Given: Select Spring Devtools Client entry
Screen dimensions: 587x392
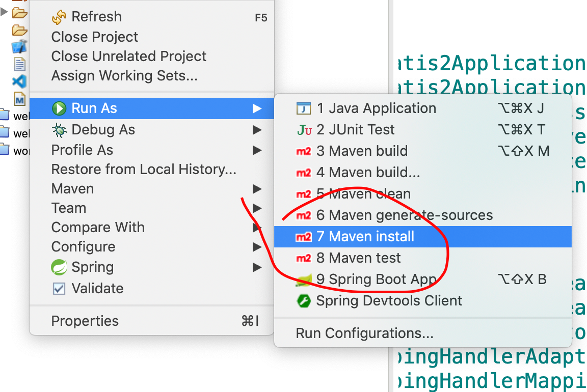Looking at the screenshot, I should pos(422,301).
